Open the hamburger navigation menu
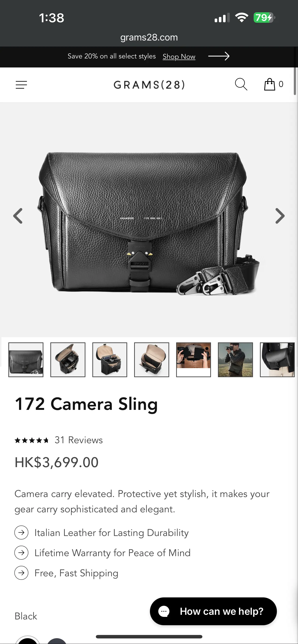This screenshot has height=644, width=298. (21, 85)
